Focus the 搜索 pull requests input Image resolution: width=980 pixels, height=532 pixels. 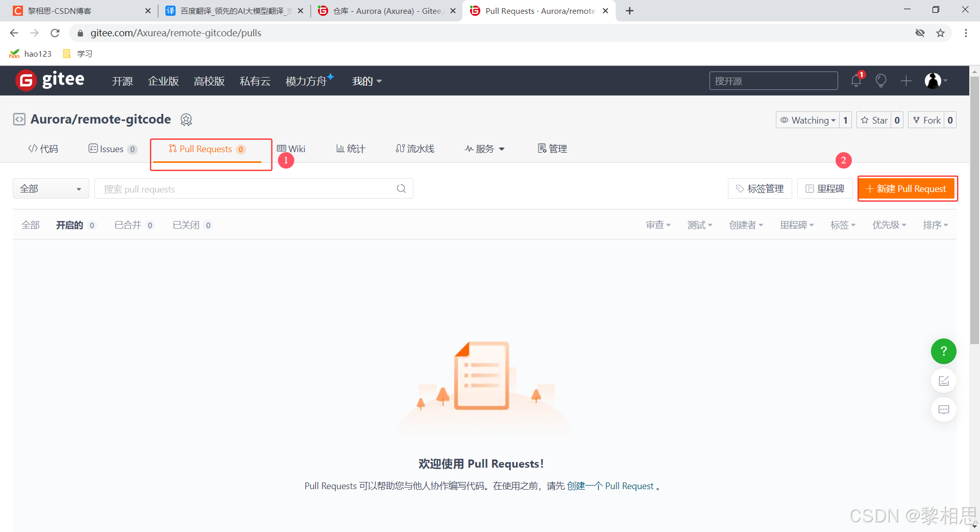254,188
